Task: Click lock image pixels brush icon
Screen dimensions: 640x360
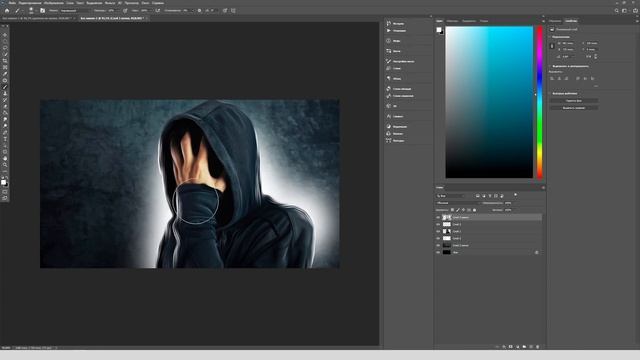Action: 458,210
